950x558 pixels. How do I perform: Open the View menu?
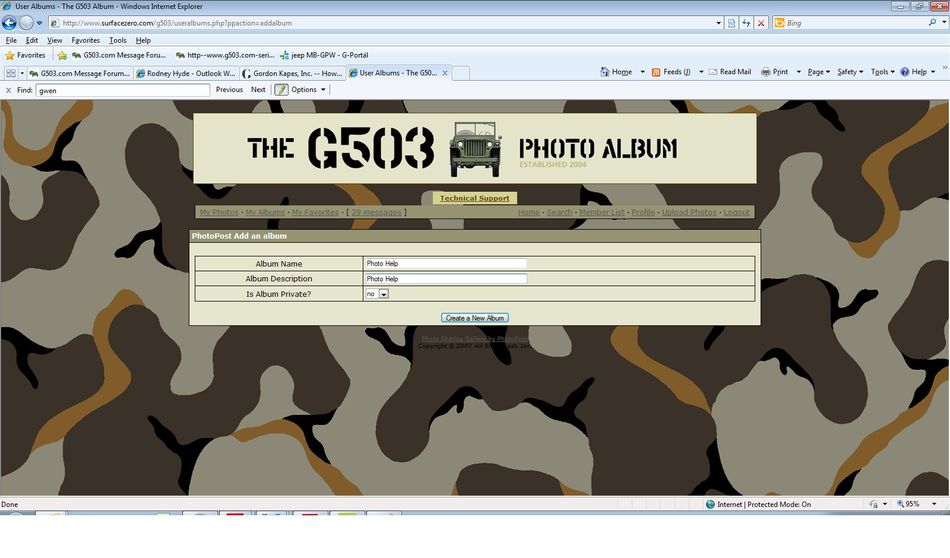[x=55, y=40]
